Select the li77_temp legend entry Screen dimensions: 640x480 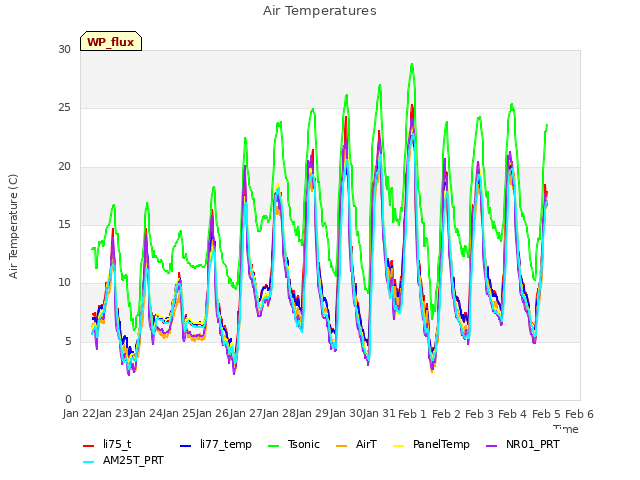[x=216, y=444]
